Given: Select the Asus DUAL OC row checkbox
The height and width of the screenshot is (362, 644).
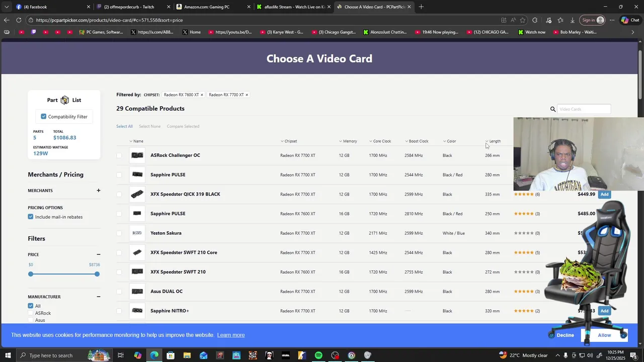Looking at the screenshot, I should [x=119, y=292].
